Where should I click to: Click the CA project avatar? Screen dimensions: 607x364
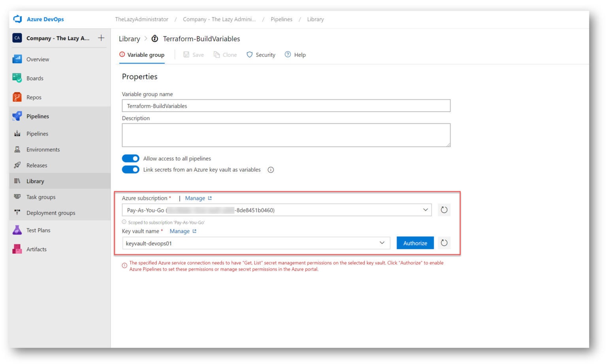click(17, 38)
